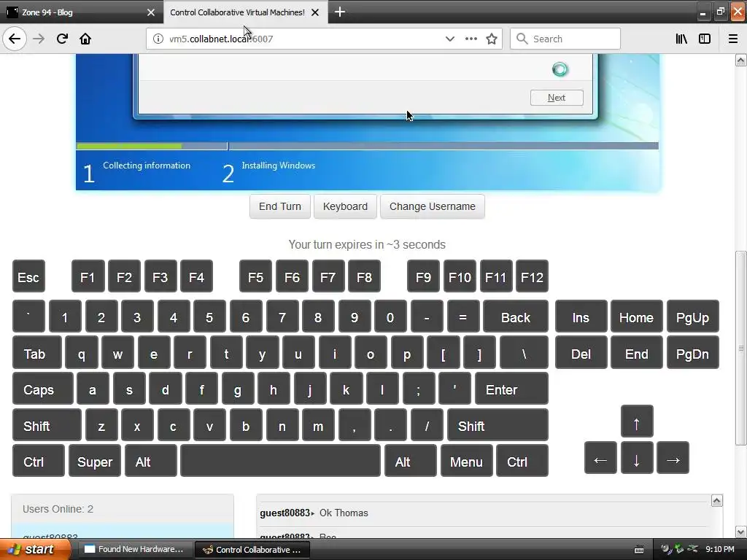Screen dimensions: 747x560
Task: Switch to the Zone 94 - Blog tab
Action: [81, 12]
